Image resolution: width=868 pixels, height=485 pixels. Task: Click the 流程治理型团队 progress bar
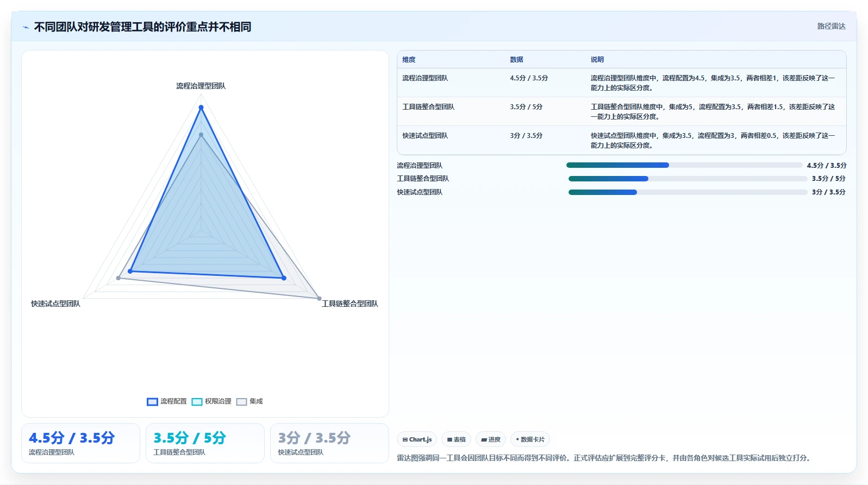point(684,165)
